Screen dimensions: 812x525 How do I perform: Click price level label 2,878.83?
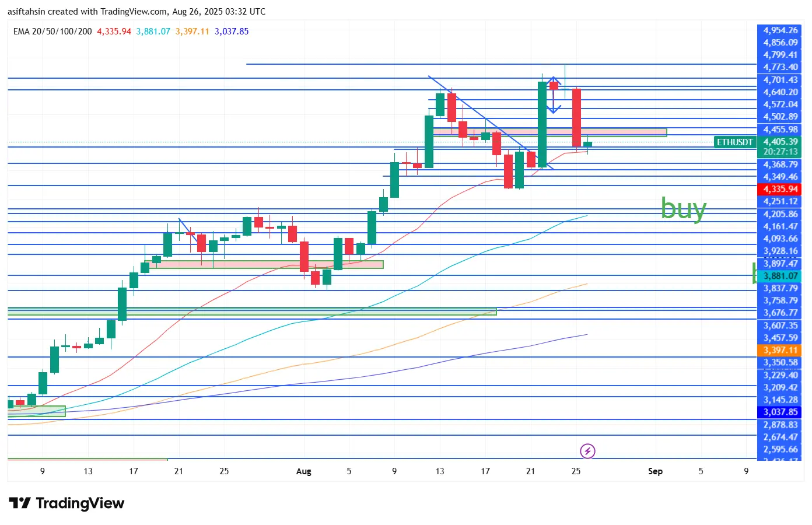[780, 425]
